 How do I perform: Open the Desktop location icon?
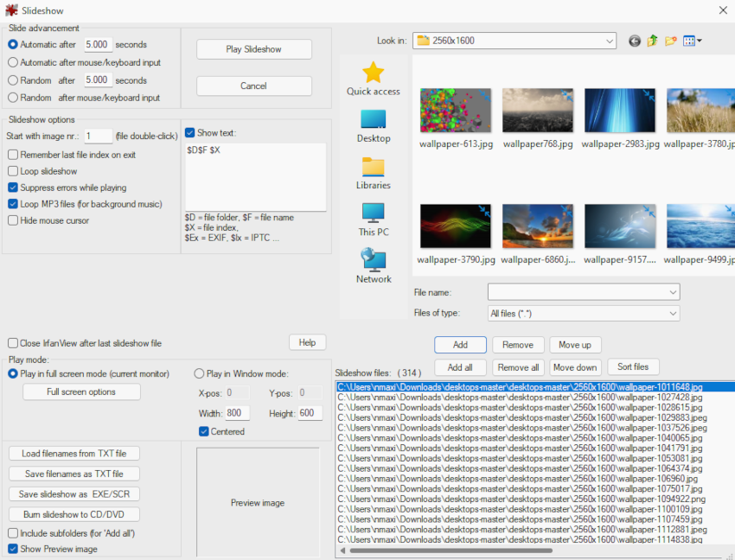pyautogui.click(x=373, y=119)
